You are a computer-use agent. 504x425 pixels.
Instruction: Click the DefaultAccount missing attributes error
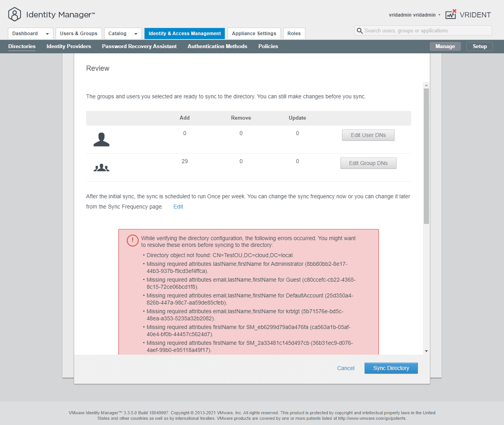pos(250,299)
